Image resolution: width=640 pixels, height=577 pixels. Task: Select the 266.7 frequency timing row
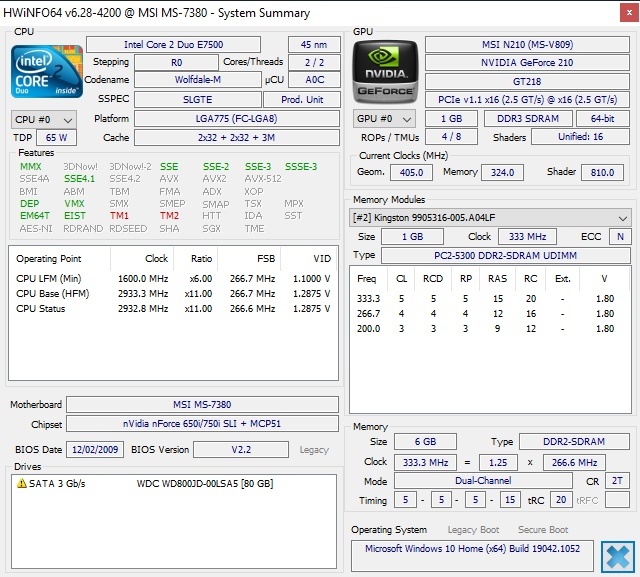[490, 314]
